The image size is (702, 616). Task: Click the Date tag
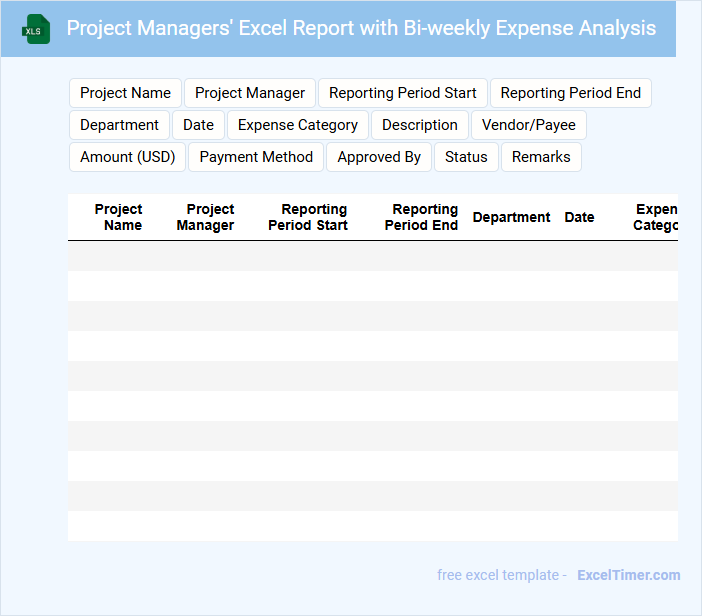198,125
